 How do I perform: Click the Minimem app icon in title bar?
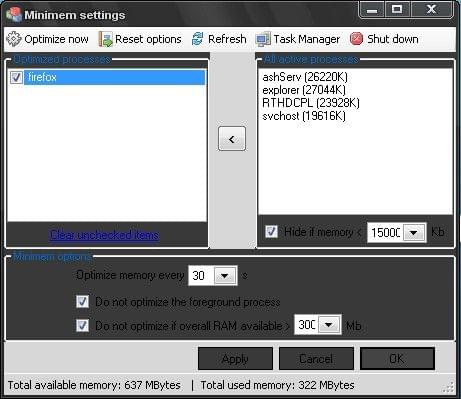click(x=14, y=15)
